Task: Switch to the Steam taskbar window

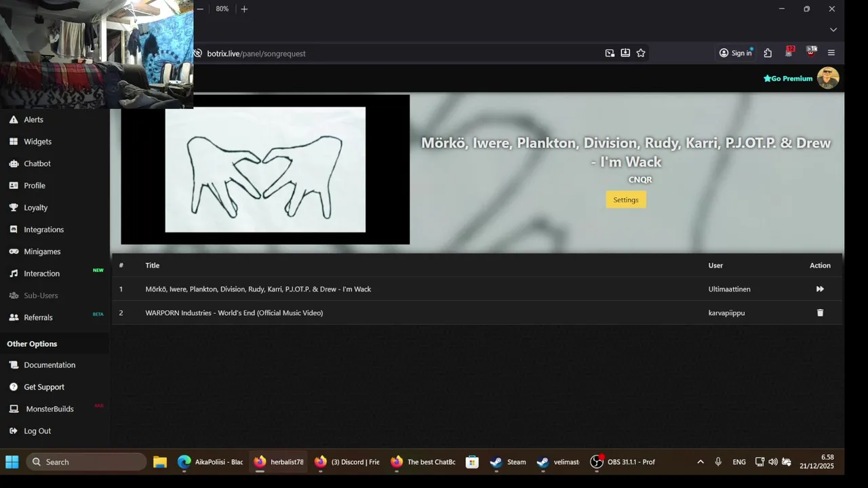Action: coord(508,462)
